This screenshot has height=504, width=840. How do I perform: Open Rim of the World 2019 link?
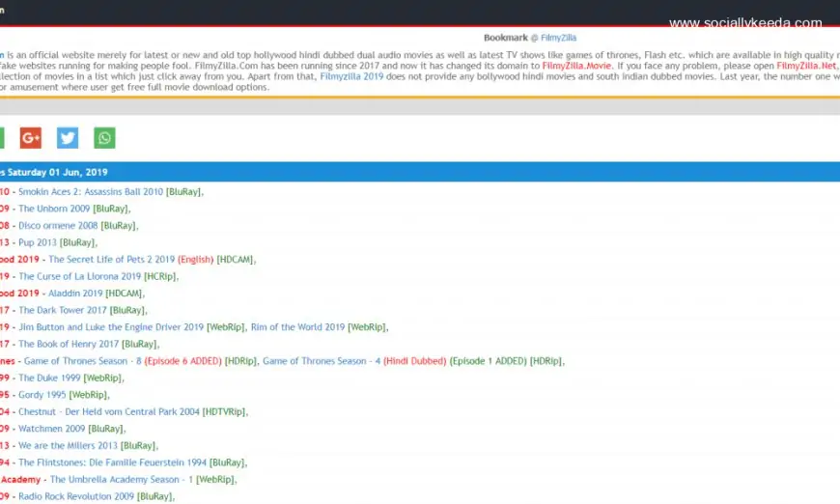[297, 327]
